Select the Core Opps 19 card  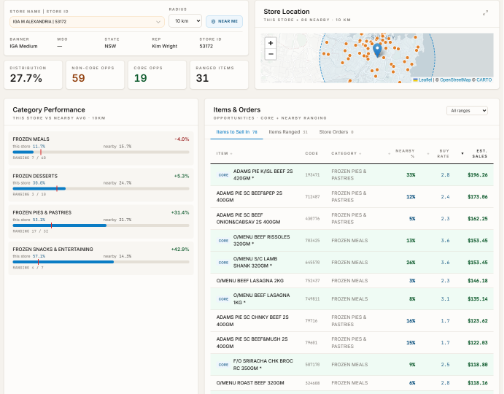(157, 75)
